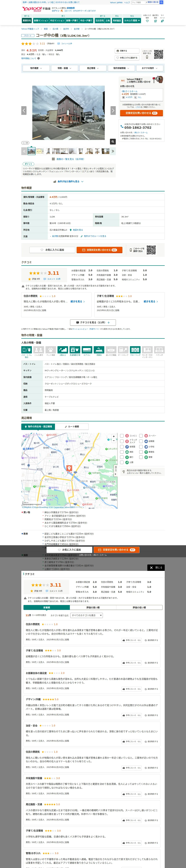Sort reviews by 評価の高い順
This screenshot has height=868, width=186.
[x=93, y=608]
